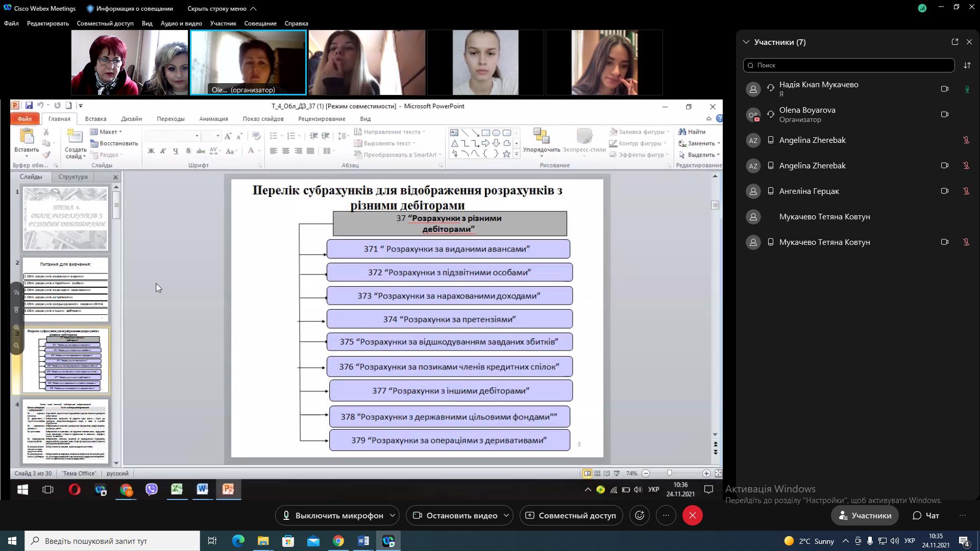Select the oval shape in gallery

pyautogui.click(x=496, y=133)
